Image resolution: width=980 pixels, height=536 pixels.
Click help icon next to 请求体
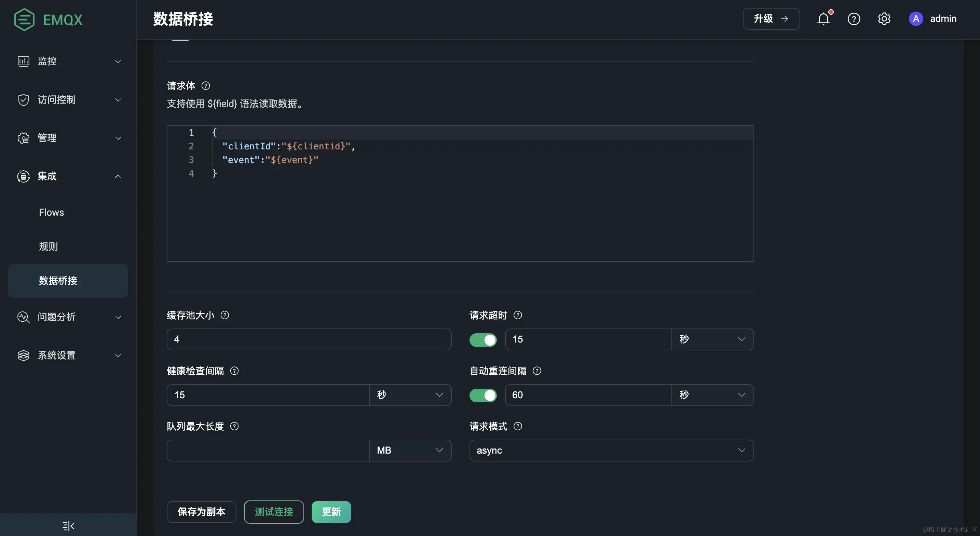click(205, 86)
